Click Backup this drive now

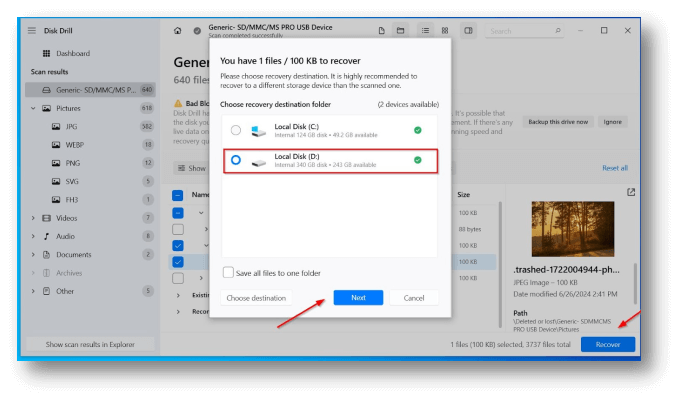coord(558,122)
